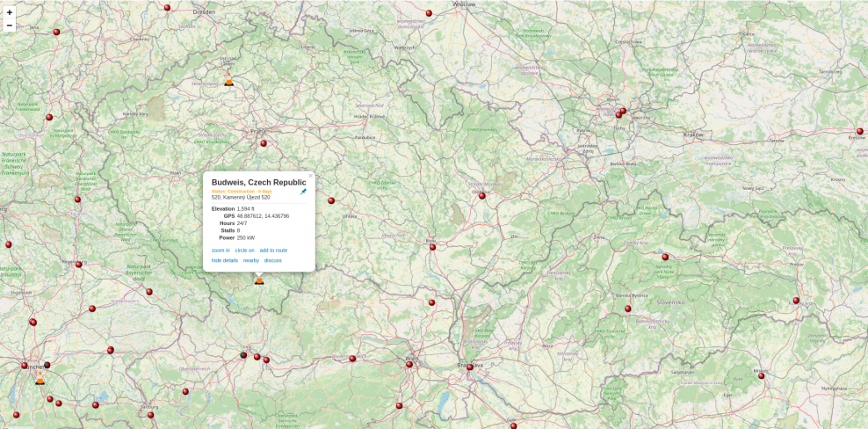
Task: Select construction cone marker near Ústí nad Labem
Action: 229,81
